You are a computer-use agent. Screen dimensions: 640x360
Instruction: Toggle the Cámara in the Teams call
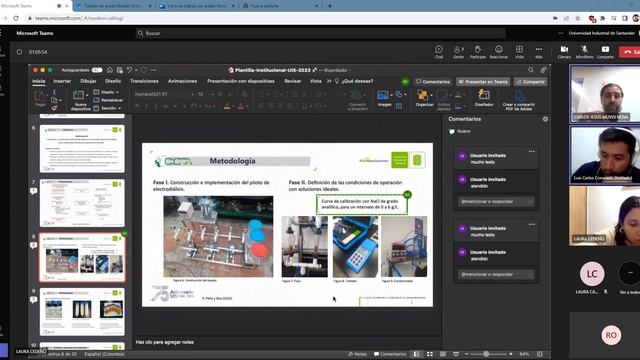564,52
